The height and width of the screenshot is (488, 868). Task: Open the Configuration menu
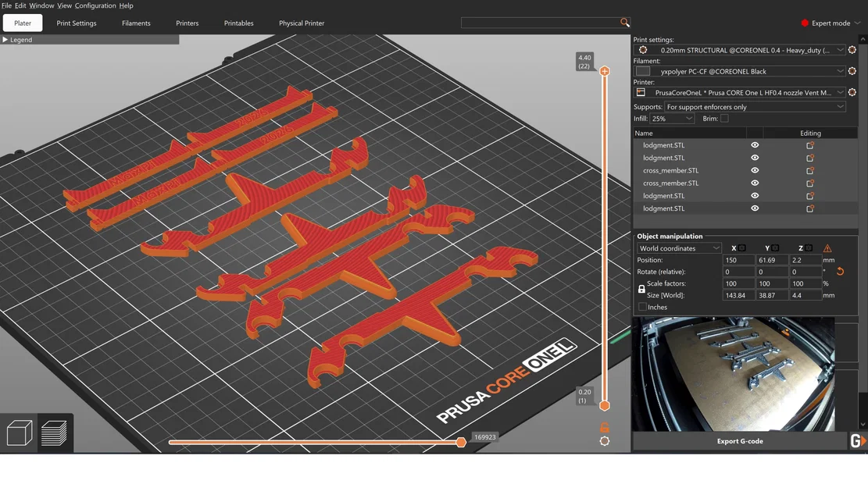click(x=95, y=5)
